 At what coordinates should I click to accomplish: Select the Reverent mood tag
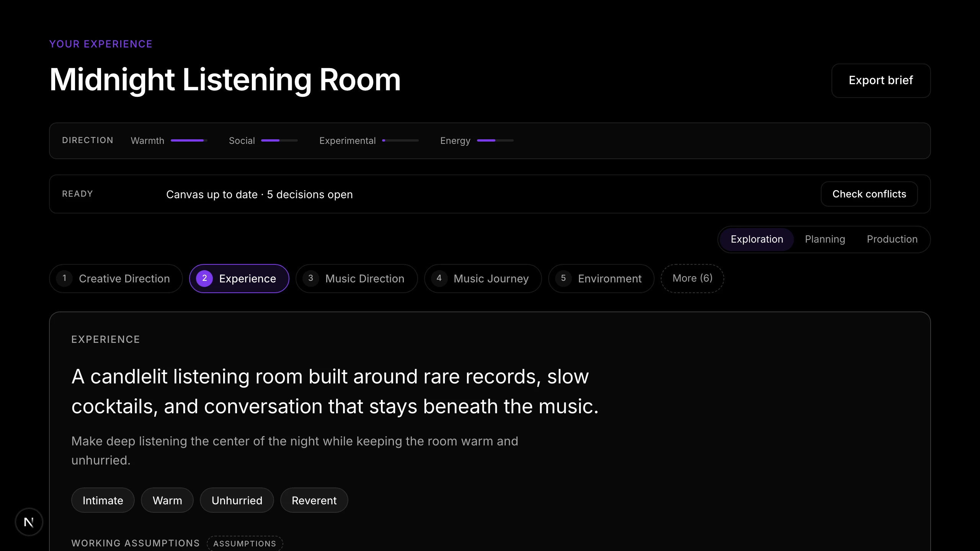(314, 500)
